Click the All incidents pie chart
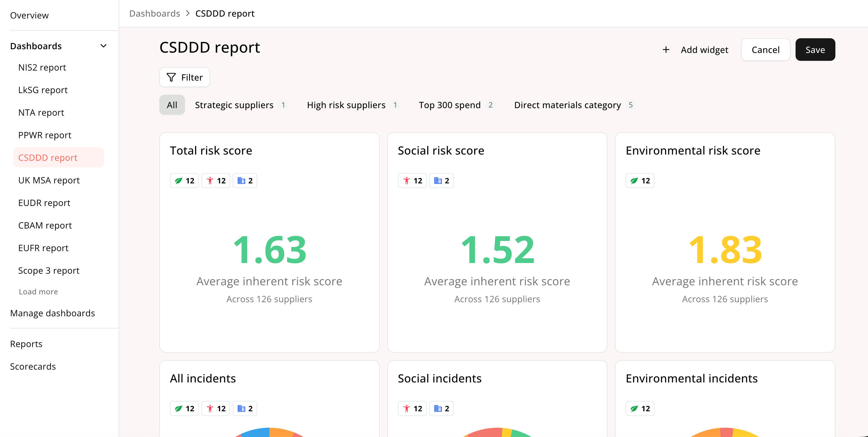 (x=270, y=432)
